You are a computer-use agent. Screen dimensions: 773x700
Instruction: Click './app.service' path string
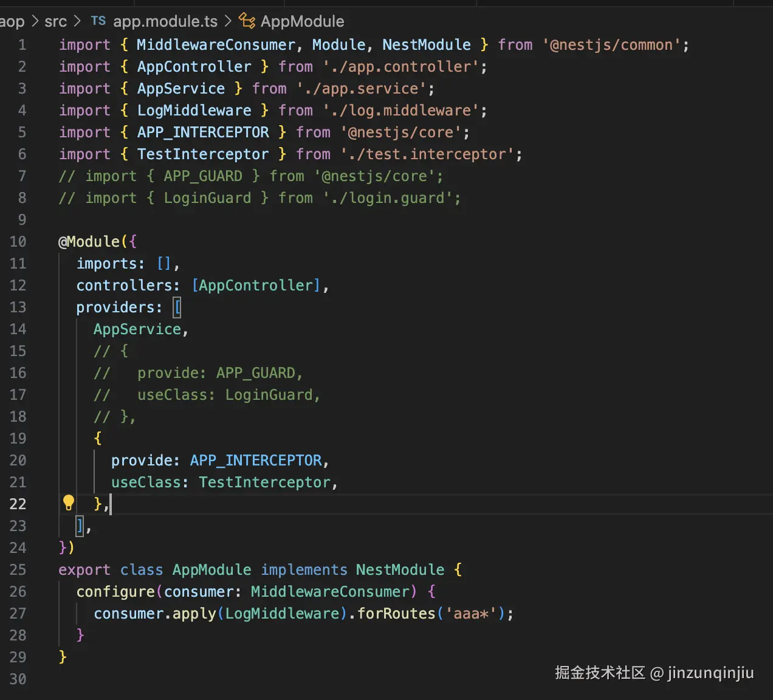coord(362,88)
